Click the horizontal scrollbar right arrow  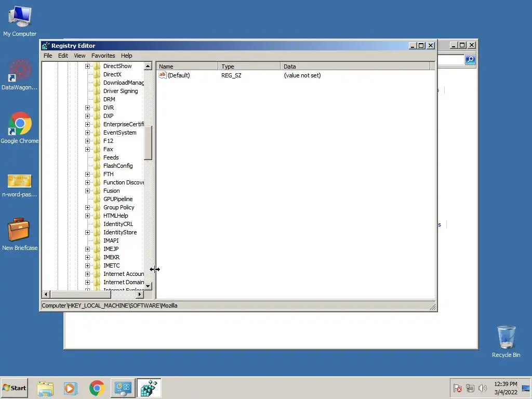(140, 295)
